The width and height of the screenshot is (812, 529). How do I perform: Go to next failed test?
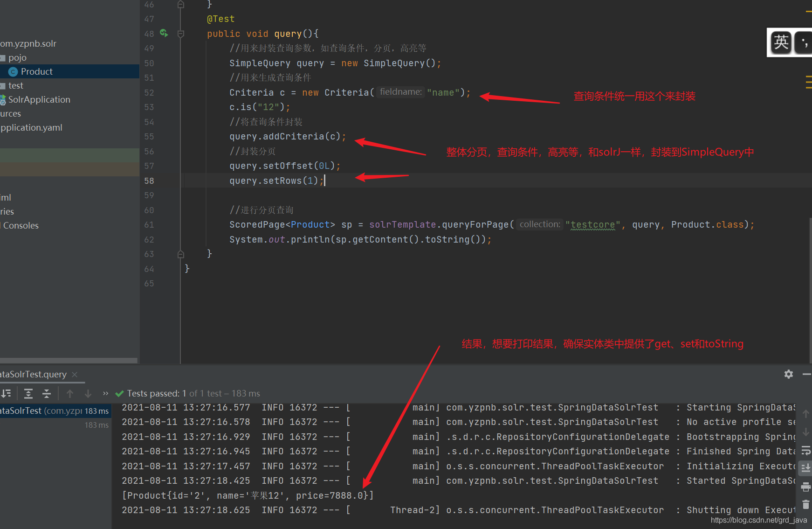tap(88, 393)
